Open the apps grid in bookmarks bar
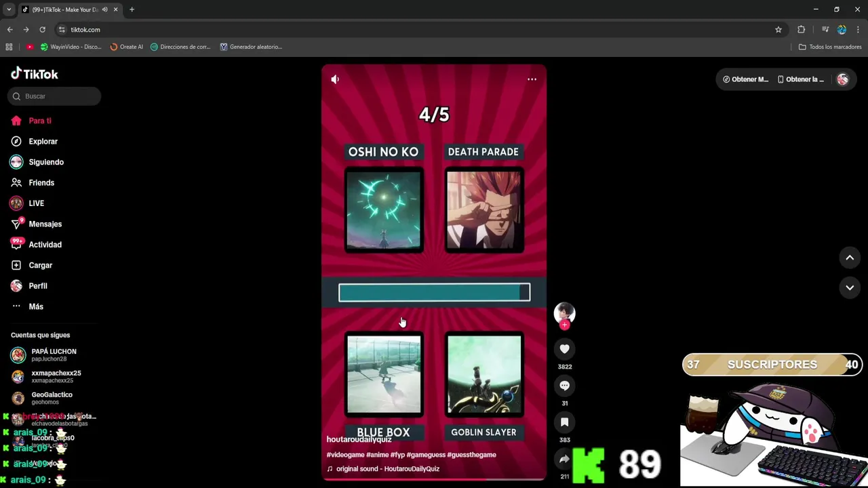The width and height of the screenshot is (868, 488). (9, 47)
